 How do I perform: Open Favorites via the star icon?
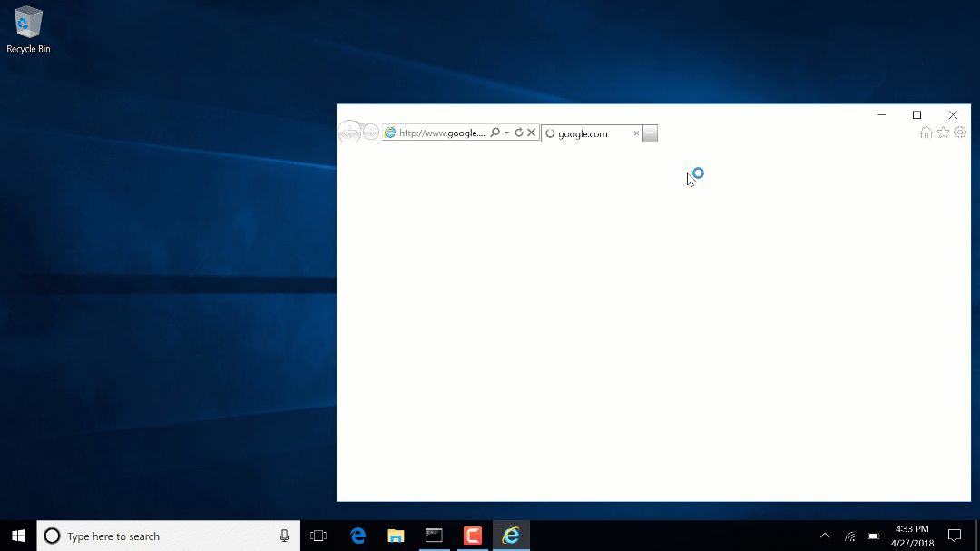click(x=943, y=133)
